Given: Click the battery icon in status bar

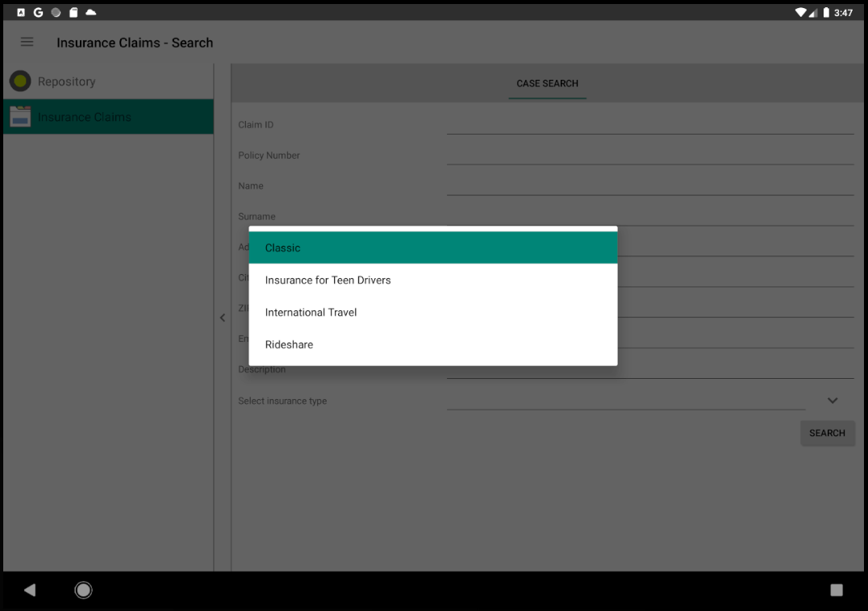Looking at the screenshot, I should click(826, 12).
